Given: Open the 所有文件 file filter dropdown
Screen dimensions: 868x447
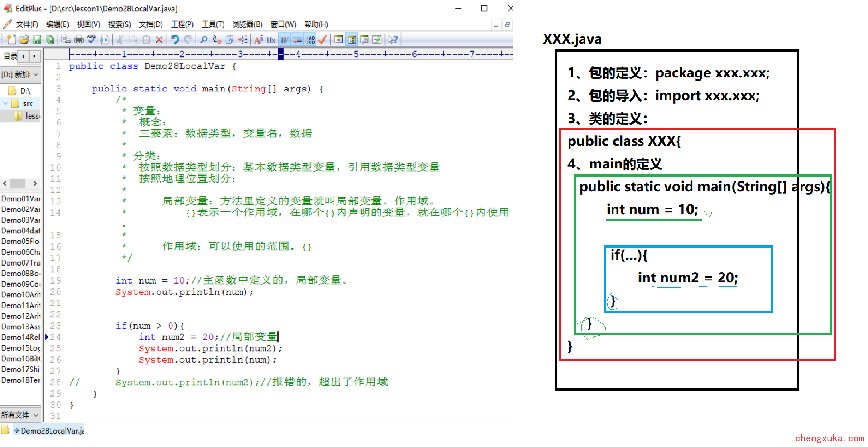Looking at the screenshot, I should [20, 415].
